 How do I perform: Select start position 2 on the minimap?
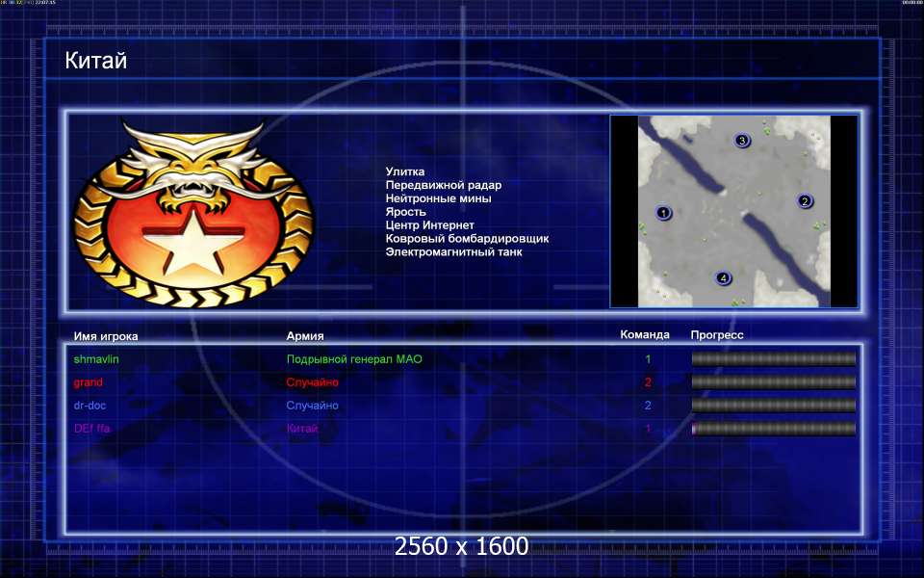[x=805, y=201]
